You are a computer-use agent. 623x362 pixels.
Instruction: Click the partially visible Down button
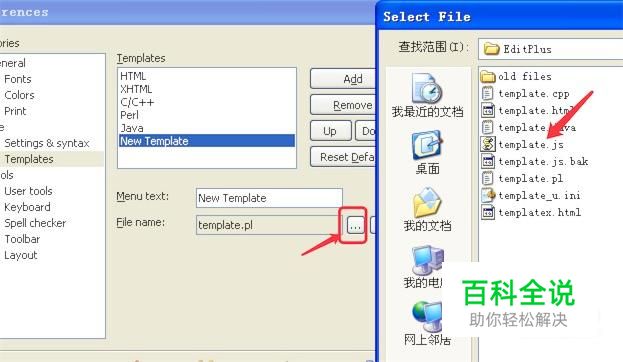(366, 131)
